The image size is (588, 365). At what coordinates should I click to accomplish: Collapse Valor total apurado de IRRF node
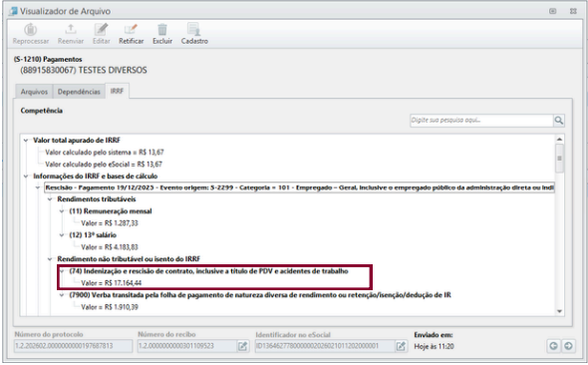pos(26,141)
